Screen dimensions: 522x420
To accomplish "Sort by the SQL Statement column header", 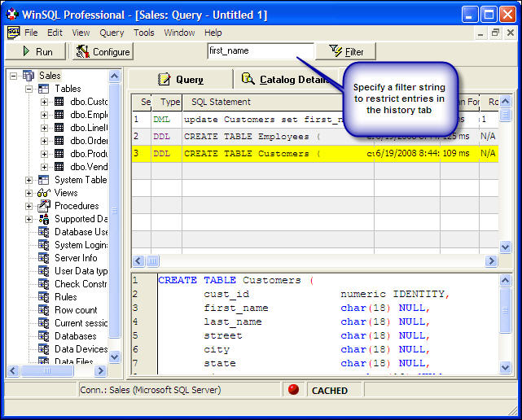I will pos(263,103).
